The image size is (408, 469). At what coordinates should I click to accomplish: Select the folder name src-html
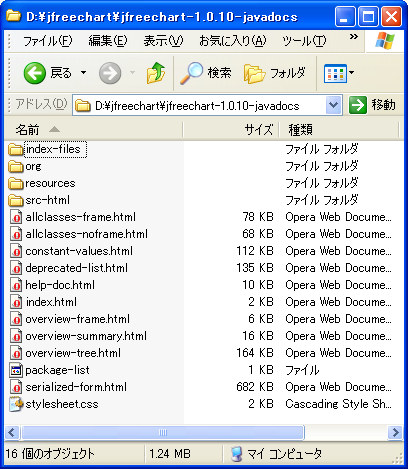(48, 200)
